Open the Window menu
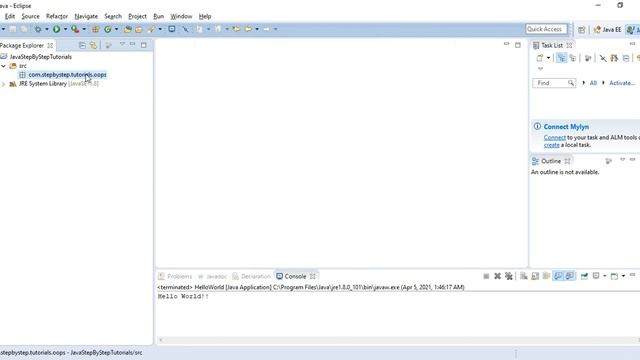 pos(181,16)
